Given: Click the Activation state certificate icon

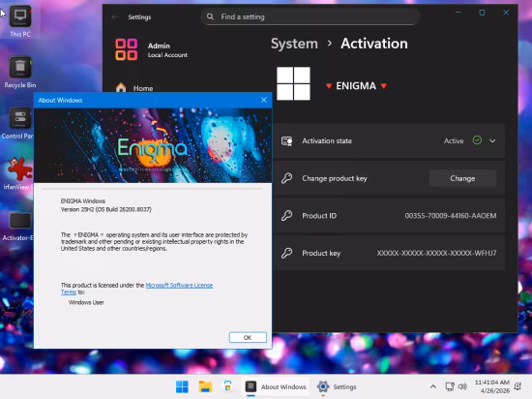Looking at the screenshot, I should click(x=287, y=141).
